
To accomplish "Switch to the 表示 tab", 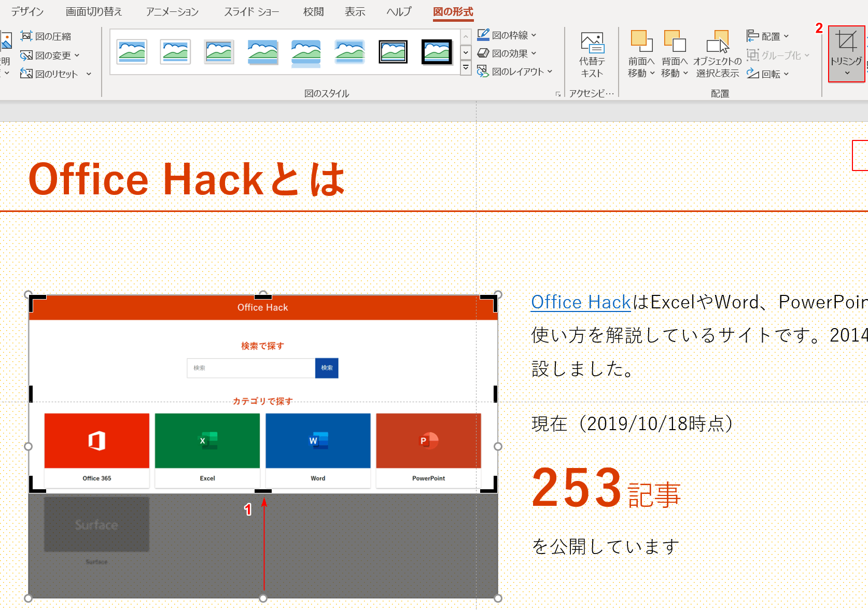I will coord(355,11).
